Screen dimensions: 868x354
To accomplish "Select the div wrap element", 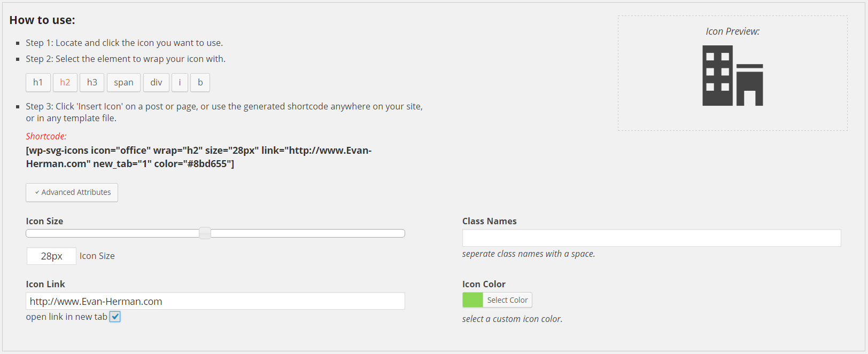I will coord(156,82).
